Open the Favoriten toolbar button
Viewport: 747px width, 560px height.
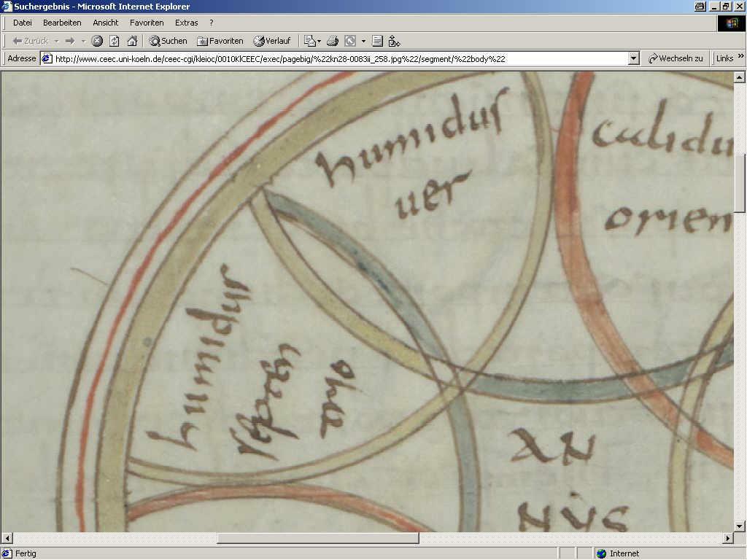pos(220,41)
